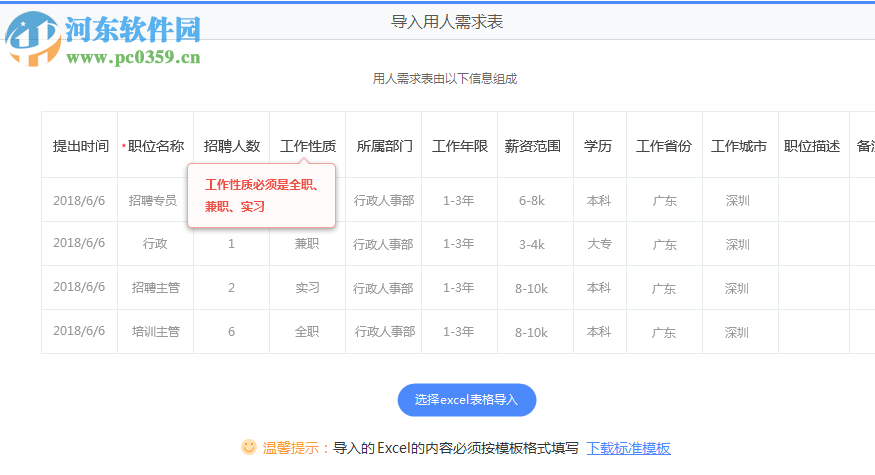The width and height of the screenshot is (875, 475).
Task: Click the 用人需求表由以下信息组成 subtitle
Action: pyautogui.click(x=445, y=79)
